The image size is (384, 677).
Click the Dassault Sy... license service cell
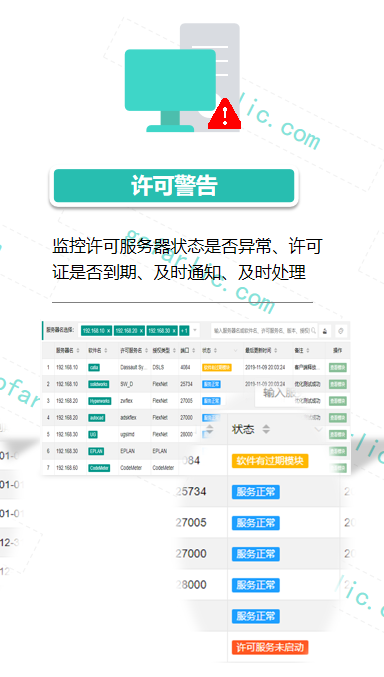point(133,367)
